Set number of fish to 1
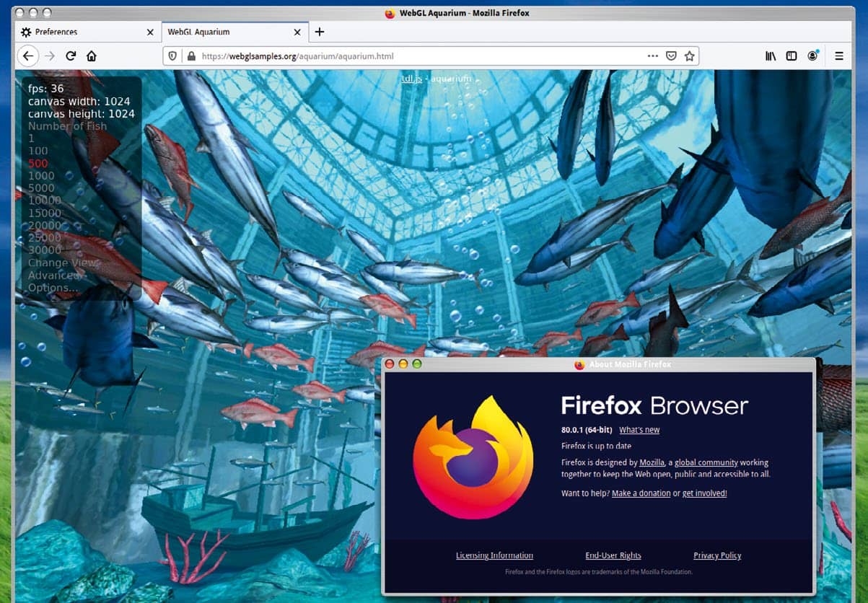This screenshot has width=868, height=603. click(31, 138)
